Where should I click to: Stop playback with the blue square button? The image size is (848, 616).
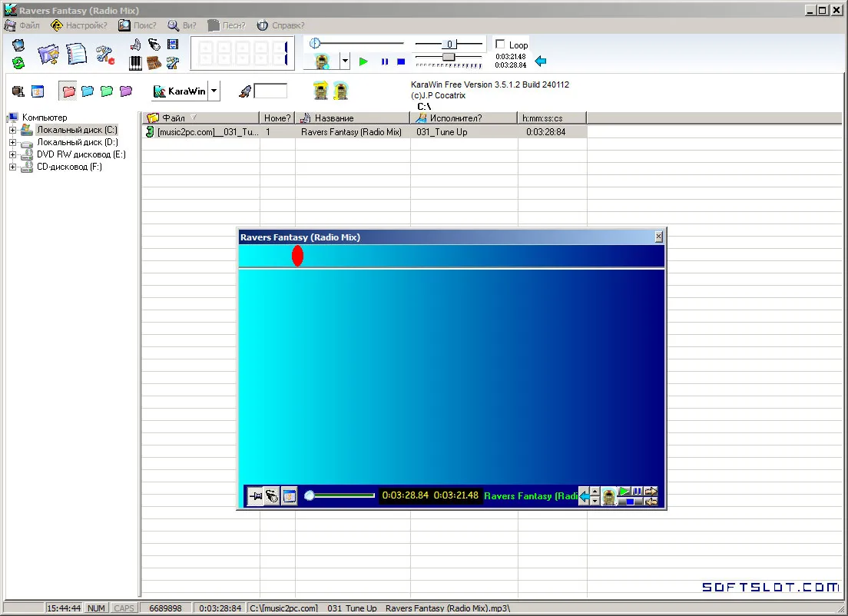(x=401, y=61)
